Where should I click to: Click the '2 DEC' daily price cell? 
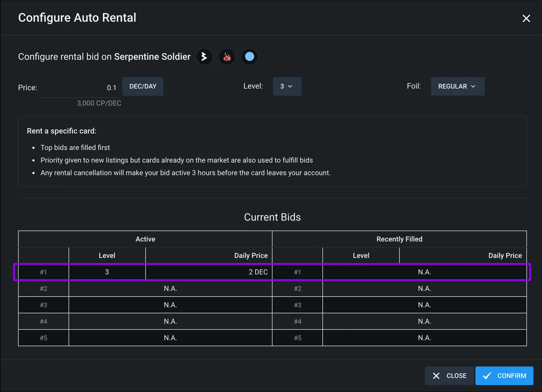(209, 272)
